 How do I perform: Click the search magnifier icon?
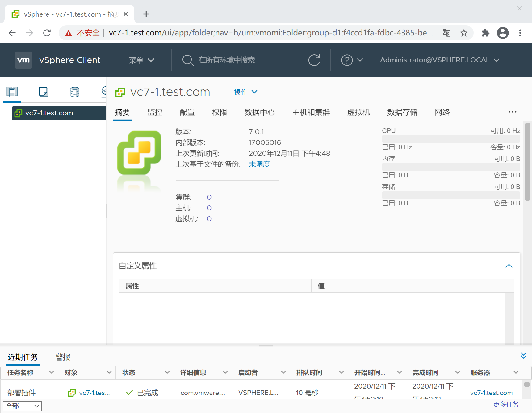[187, 60]
